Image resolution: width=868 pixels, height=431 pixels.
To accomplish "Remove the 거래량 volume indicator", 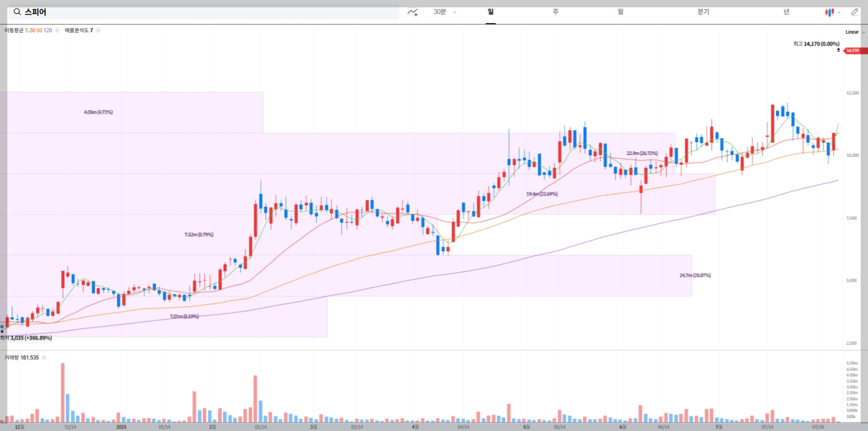I will pyautogui.click(x=44, y=358).
